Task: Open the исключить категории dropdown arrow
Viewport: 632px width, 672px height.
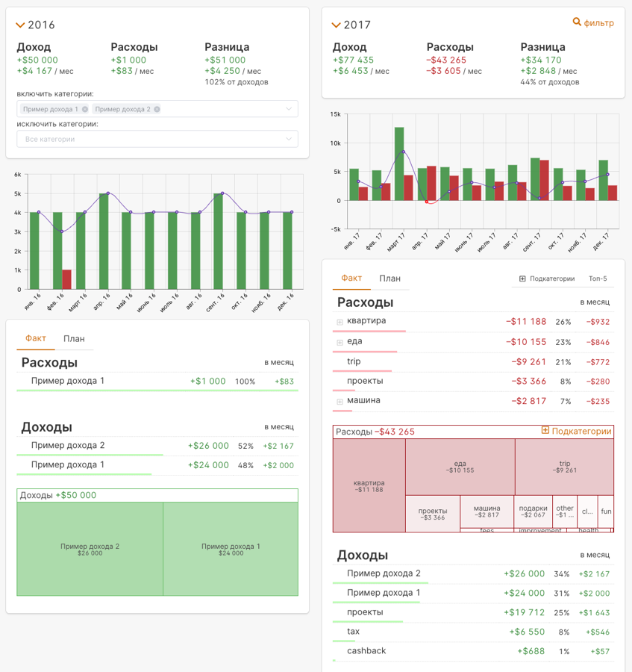Action: tap(289, 139)
